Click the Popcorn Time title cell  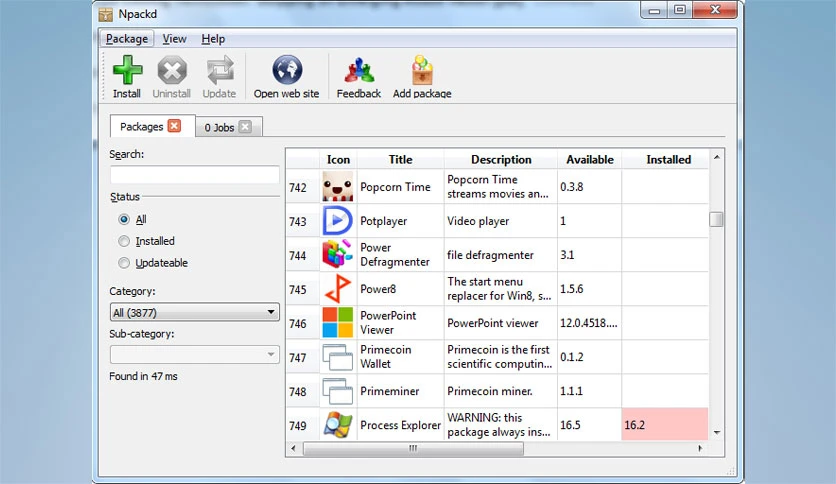click(x=400, y=187)
